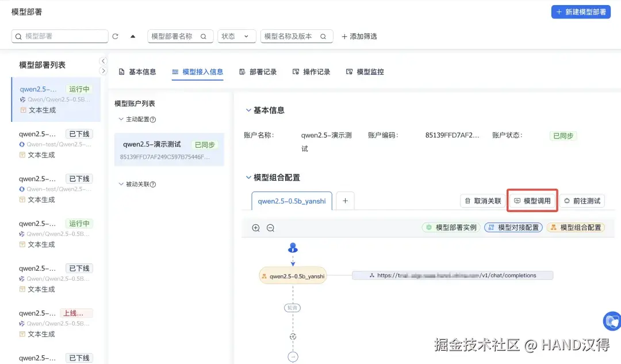Screen dimensions: 621x364
Task: Click the search magnifier in 模型部署 field
Action: (18, 36)
